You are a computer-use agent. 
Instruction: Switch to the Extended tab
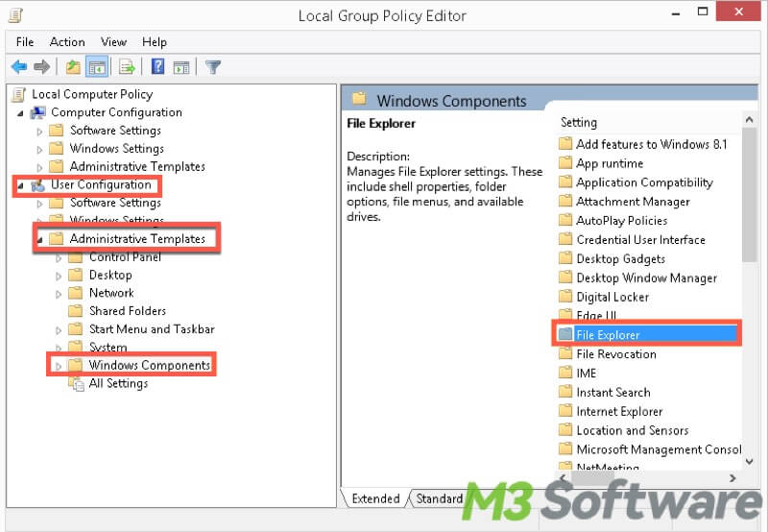[375, 498]
